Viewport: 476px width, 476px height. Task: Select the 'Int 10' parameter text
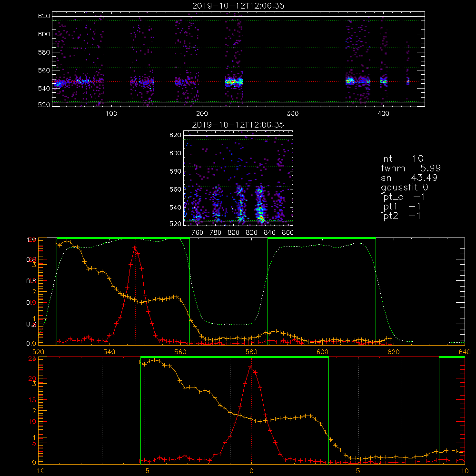[x=402, y=159]
